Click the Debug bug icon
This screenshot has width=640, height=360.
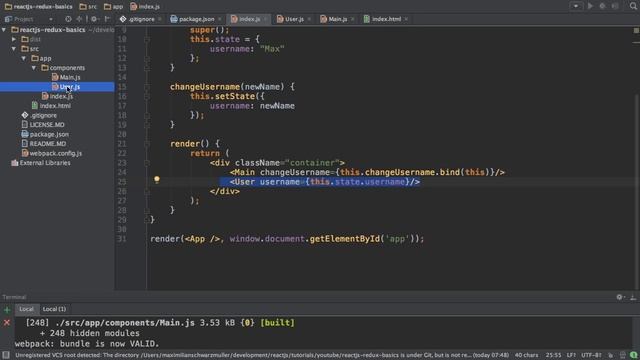point(602,6)
